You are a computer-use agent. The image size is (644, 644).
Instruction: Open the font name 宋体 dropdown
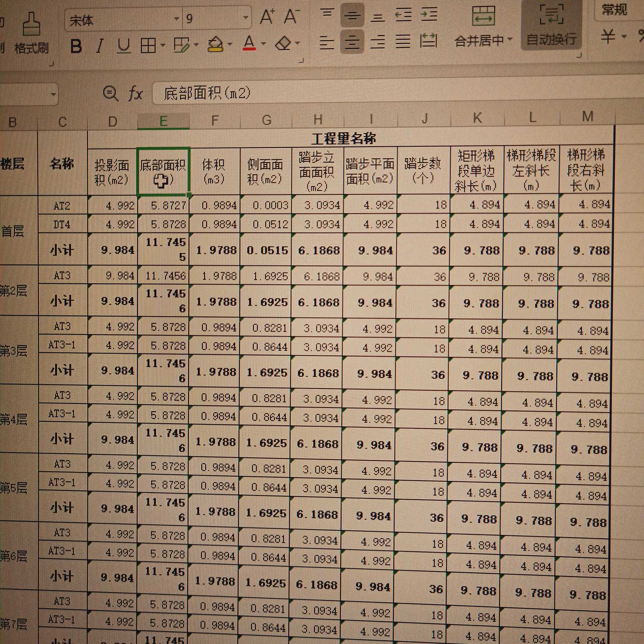[177, 19]
